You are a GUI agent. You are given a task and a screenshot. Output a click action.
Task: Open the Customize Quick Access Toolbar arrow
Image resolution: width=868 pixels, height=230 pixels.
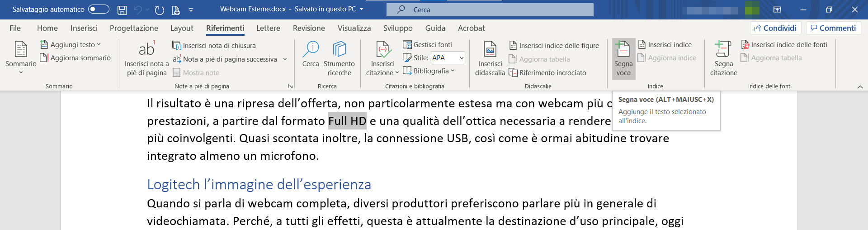pyautogui.click(x=191, y=10)
